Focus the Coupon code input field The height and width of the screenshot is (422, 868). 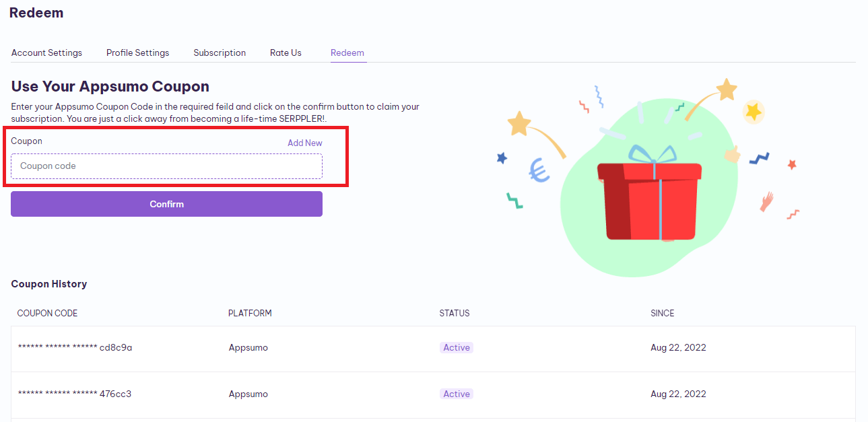(166, 166)
